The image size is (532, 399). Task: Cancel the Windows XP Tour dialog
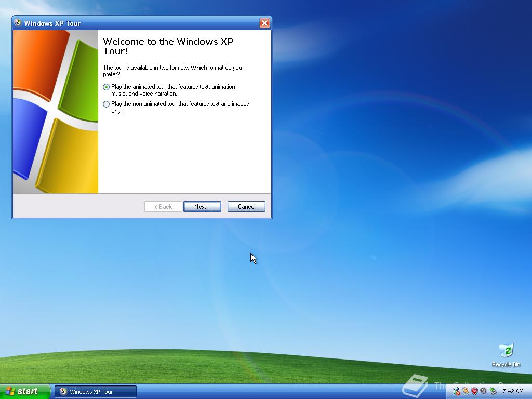pyautogui.click(x=246, y=207)
